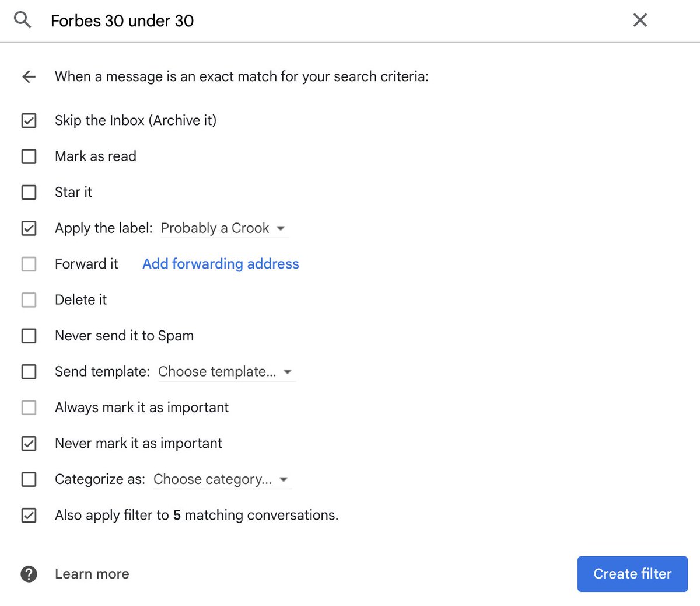Open the Probably a Crook label dropdown
The width and height of the screenshot is (700, 606).
click(x=224, y=228)
